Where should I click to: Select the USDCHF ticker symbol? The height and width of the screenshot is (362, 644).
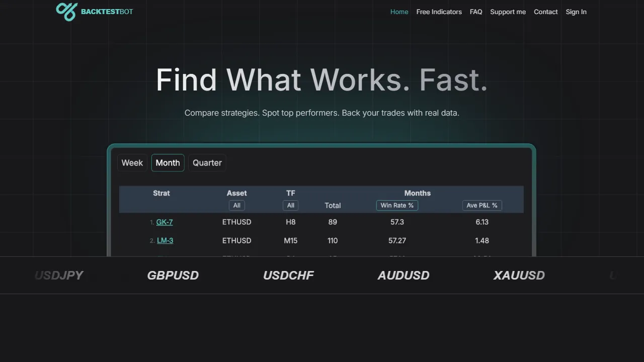pyautogui.click(x=288, y=275)
